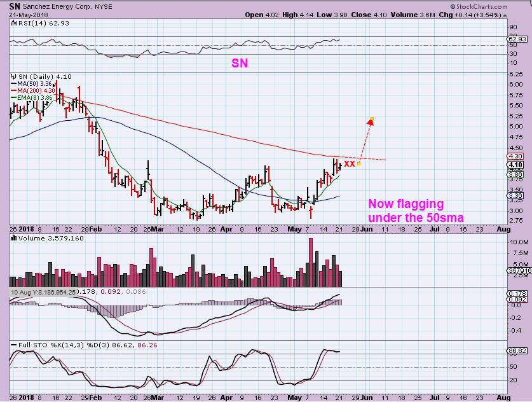Click the MA(200) 4.30 legend entry
532x402 pixels.
(33, 91)
